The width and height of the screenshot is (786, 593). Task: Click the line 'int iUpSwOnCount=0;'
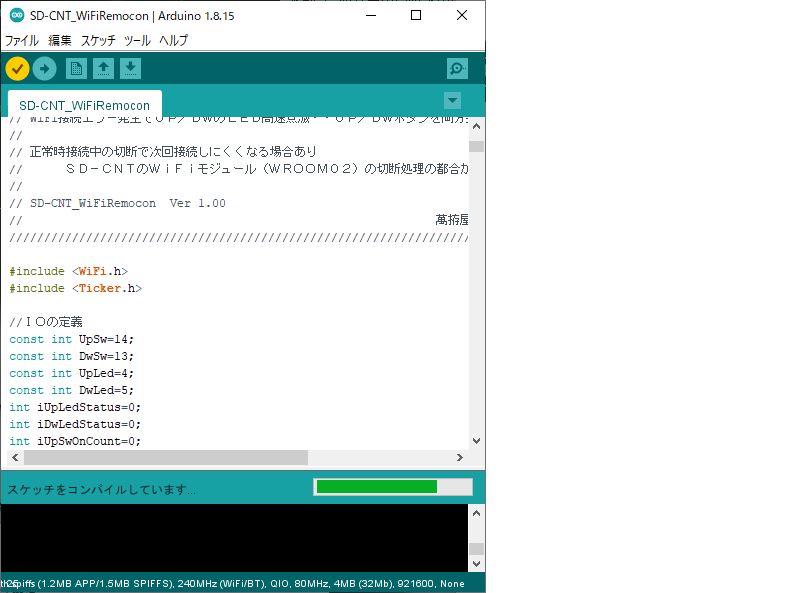[x=75, y=442]
